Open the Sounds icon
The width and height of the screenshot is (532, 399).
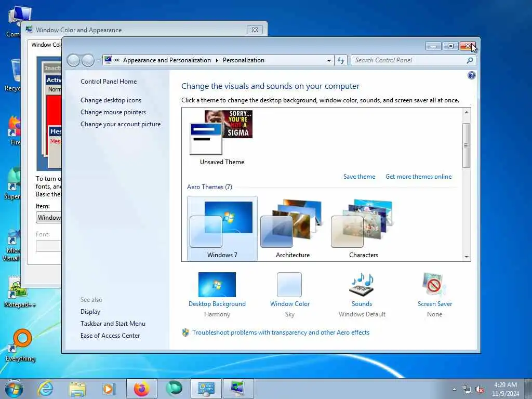[362, 285]
